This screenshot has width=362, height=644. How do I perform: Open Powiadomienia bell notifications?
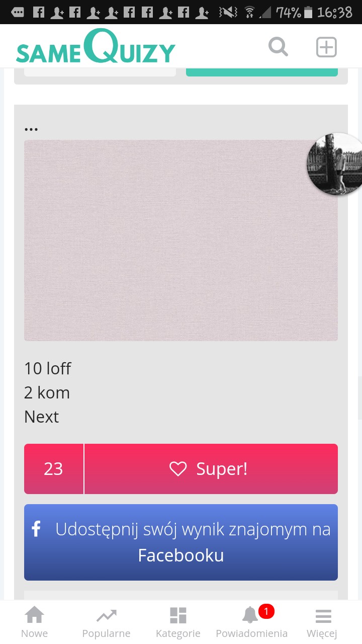[251, 622]
